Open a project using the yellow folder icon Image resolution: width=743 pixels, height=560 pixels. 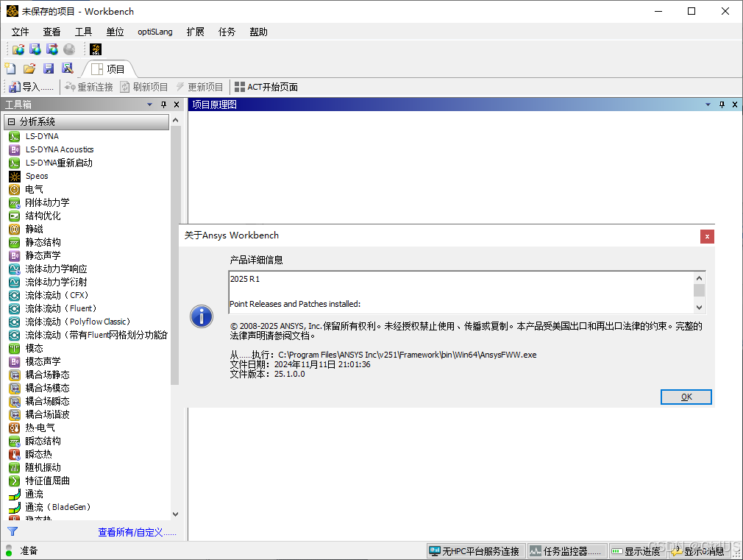(29, 68)
